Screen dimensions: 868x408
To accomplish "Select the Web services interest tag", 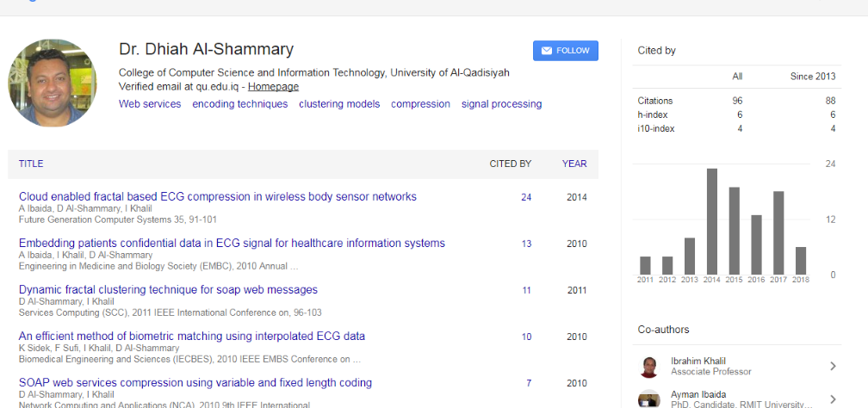I will (150, 104).
